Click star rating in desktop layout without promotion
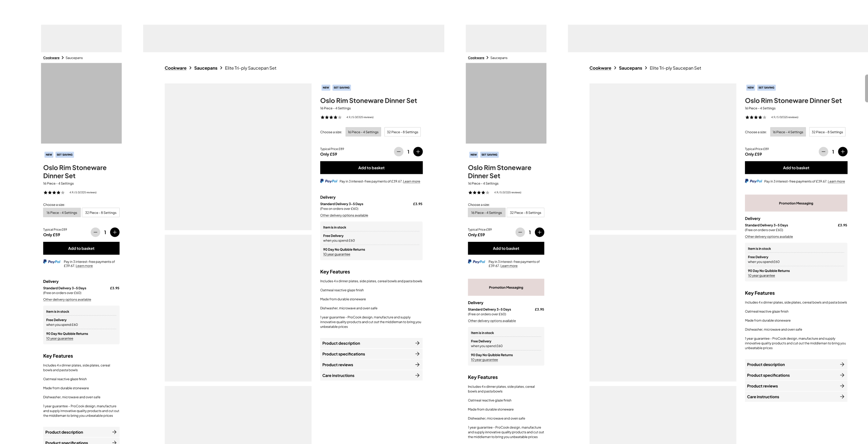The height and width of the screenshot is (444, 868). coord(331,117)
